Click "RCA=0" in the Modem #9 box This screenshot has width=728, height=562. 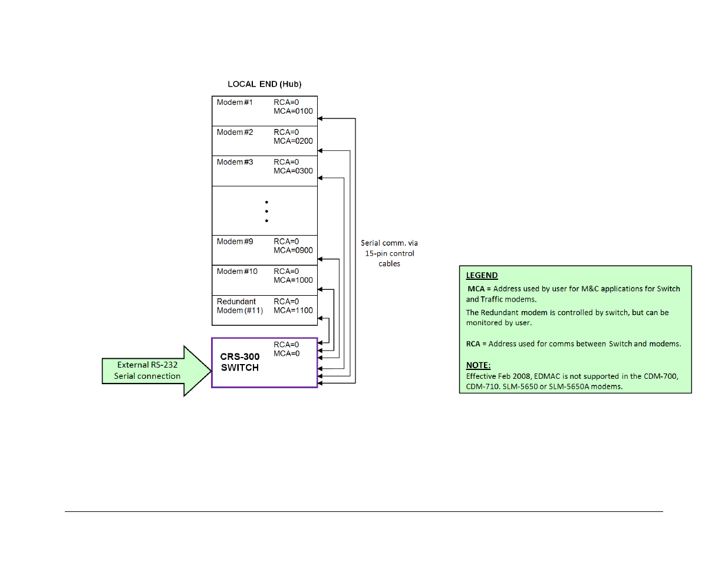coord(286,242)
